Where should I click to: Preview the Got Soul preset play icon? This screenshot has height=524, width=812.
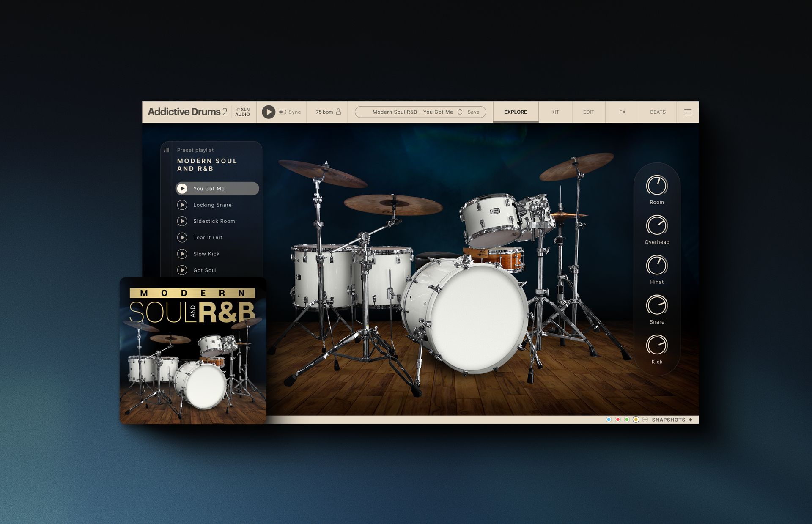pyautogui.click(x=182, y=270)
